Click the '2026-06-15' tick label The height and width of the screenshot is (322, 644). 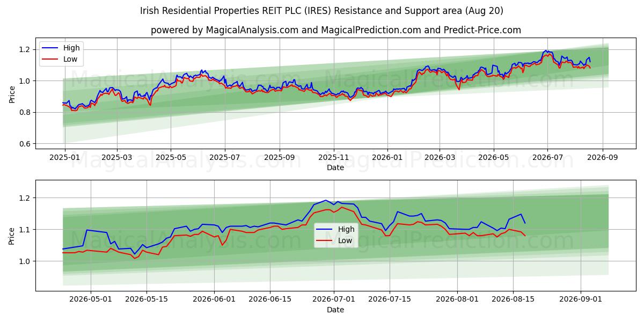click(x=271, y=299)
